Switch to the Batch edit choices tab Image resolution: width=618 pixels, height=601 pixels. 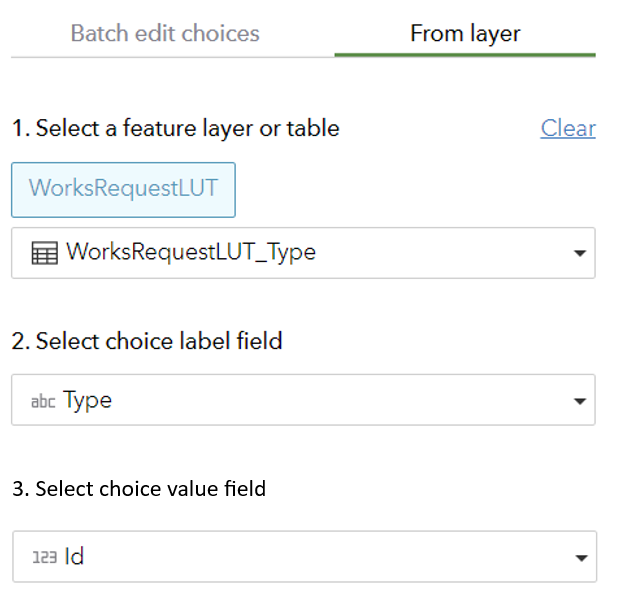point(165,33)
